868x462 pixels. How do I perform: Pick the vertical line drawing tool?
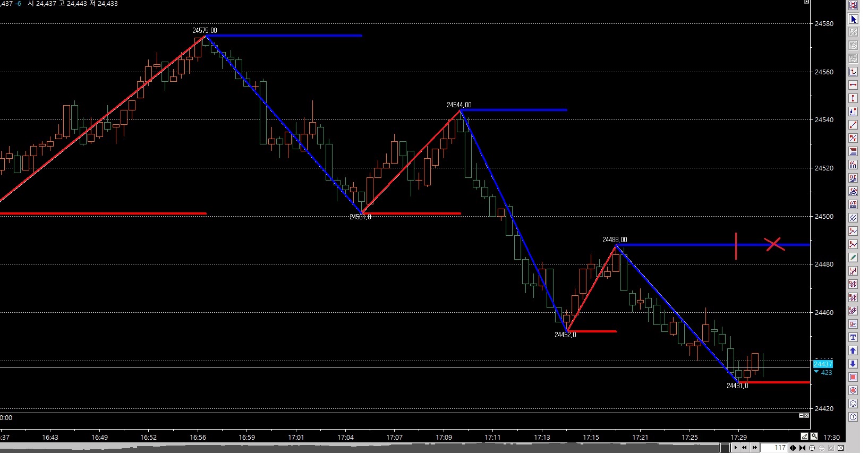click(x=853, y=99)
